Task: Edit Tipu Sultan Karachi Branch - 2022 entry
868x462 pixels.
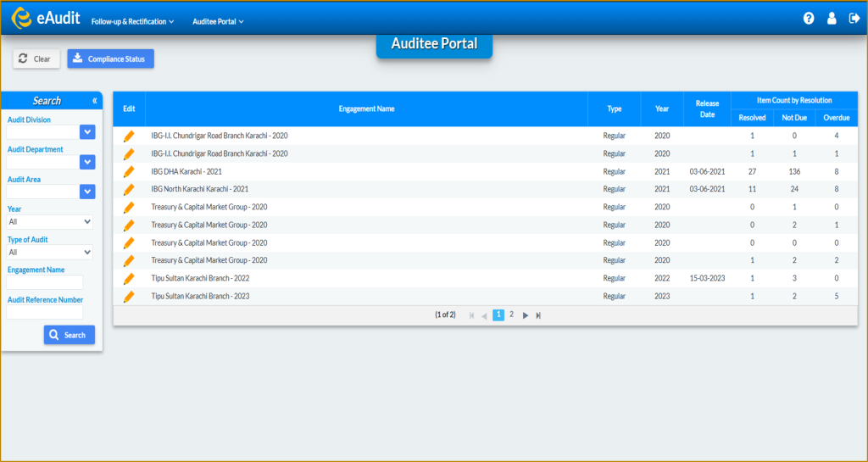Action: 129,278
